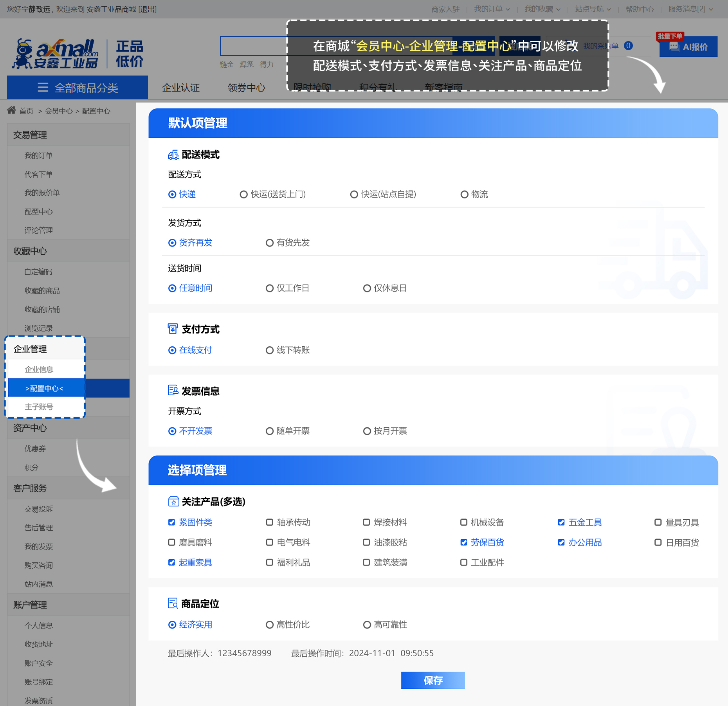Click the delivery truck icon beside 配送模式

coord(173,155)
